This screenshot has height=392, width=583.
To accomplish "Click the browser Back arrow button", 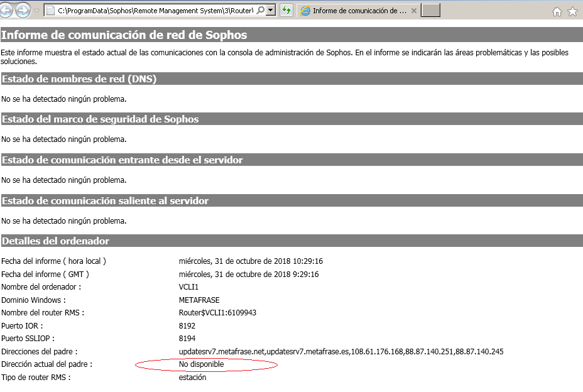I will click(5, 11).
